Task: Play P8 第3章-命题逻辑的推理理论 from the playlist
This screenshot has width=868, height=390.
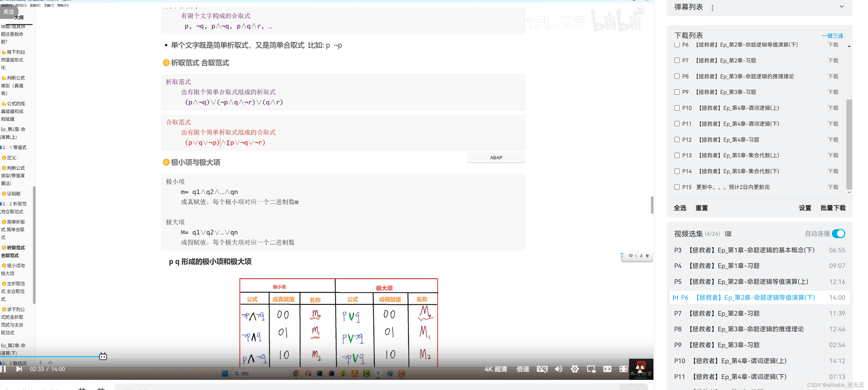Action: [745, 329]
